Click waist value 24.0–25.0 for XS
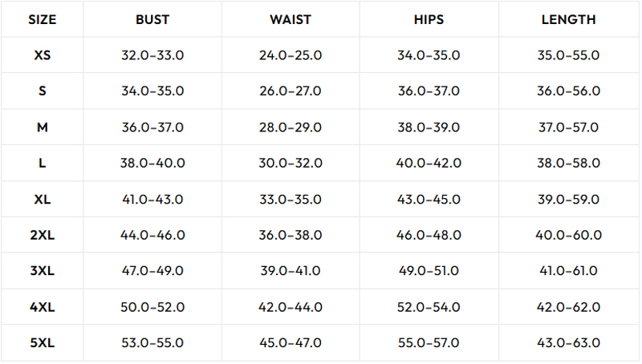This screenshot has width=642, height=364. pos(291,55)
